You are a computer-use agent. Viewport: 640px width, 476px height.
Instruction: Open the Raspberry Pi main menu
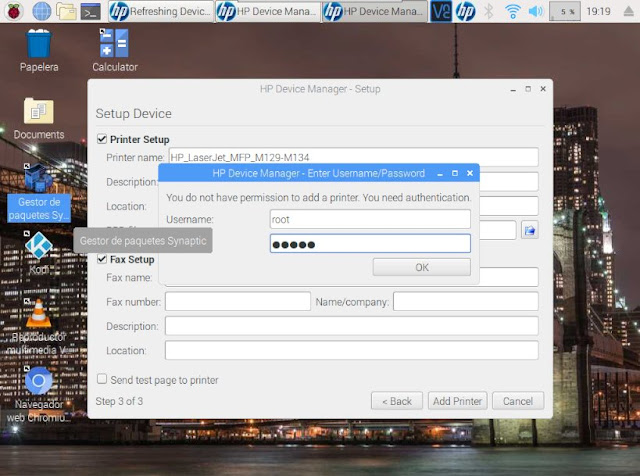tap(14, 11)
